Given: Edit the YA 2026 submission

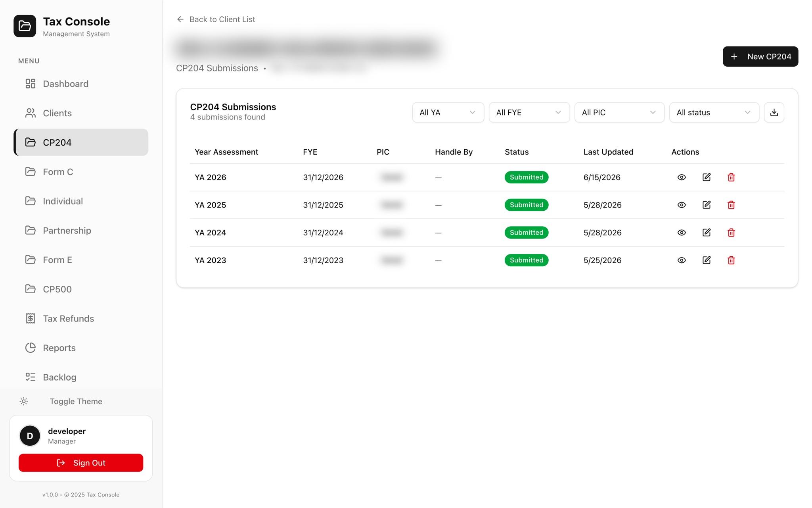Looking at the screenshot, I should (x=707, y=177).
